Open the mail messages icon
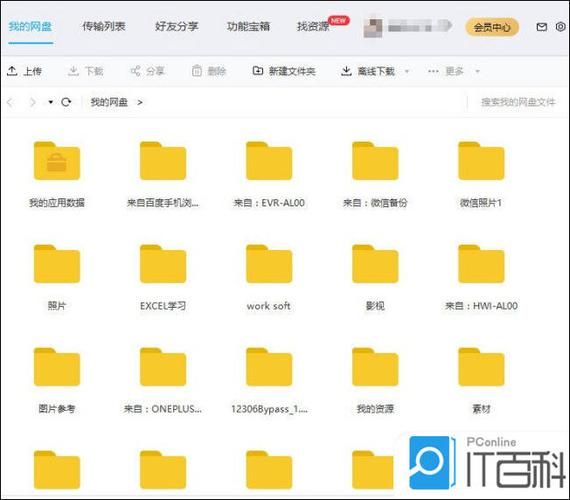This screenshot has width=570, height=500. [542, 27]
